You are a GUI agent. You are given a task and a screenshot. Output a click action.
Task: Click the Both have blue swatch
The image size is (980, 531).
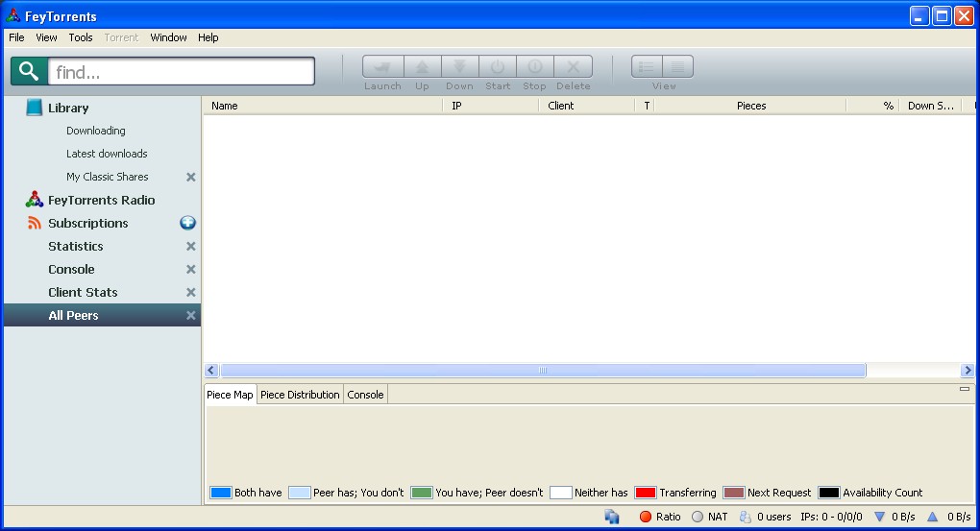pos(221,493)
